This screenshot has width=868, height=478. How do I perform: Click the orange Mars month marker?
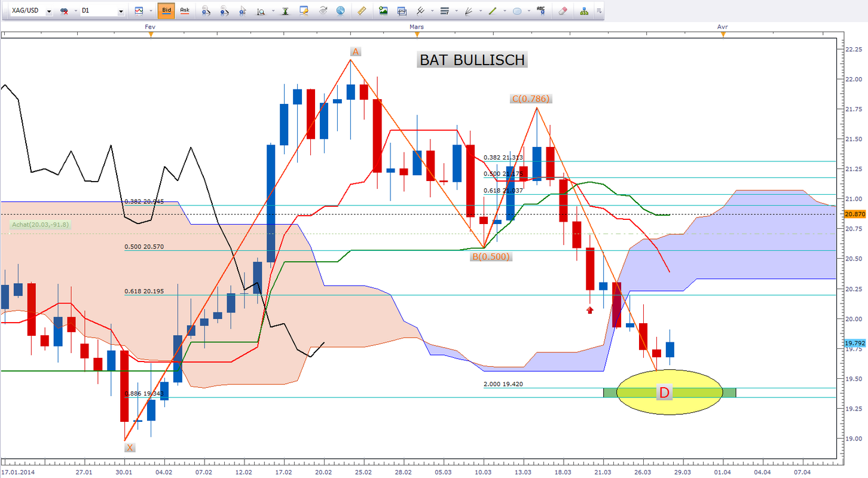[x=417, y=35]
